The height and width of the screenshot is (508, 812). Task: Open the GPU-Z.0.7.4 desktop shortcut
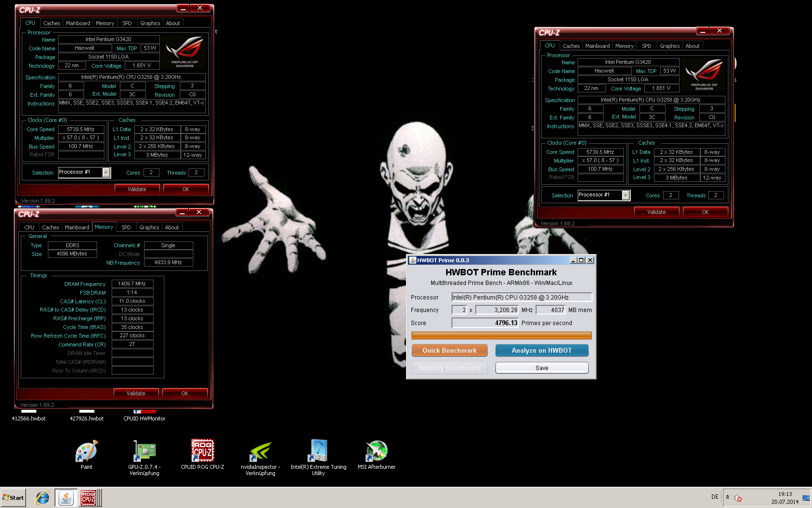[x=144, y=458]
